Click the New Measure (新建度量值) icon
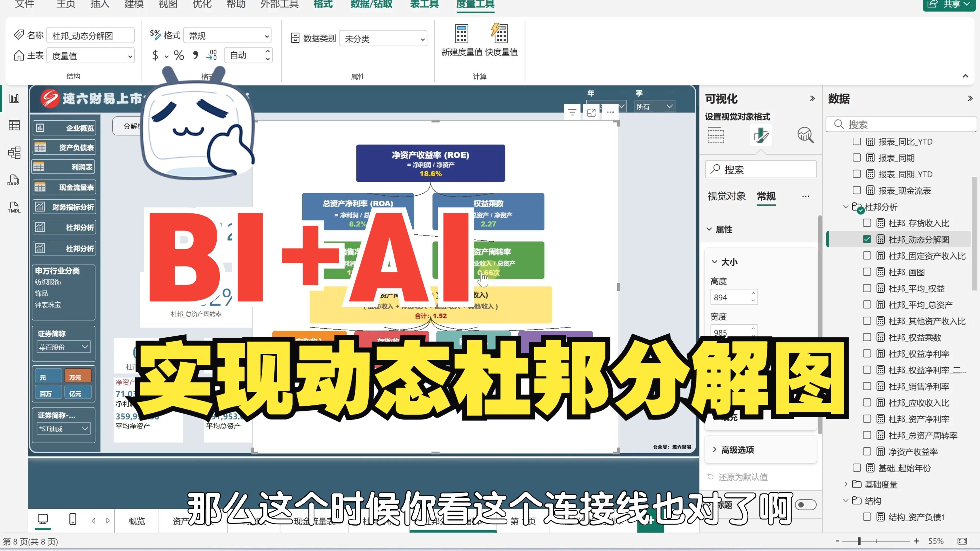The width and height of the screenshot is (980, 551). tap(461, 34)
